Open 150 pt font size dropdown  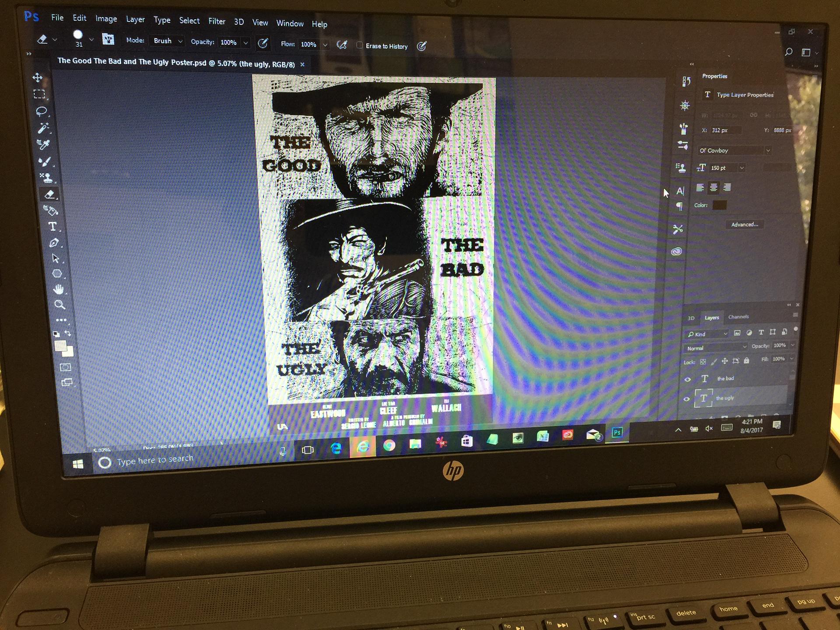click(x=742, y=168)
